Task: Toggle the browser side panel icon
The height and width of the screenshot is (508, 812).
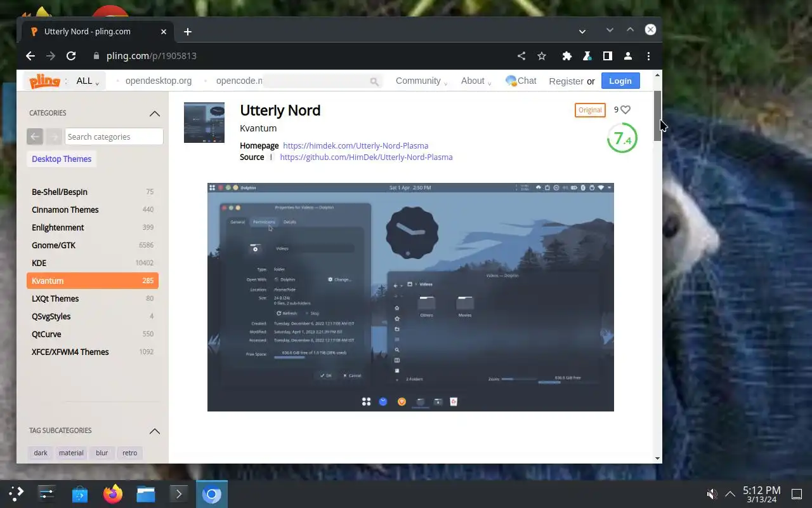Action: point(608,56)
